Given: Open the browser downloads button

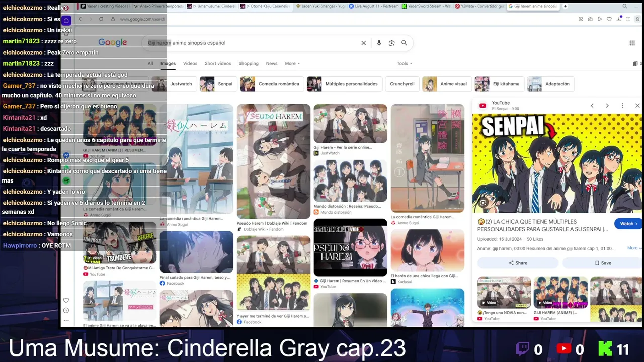Looking at the screenshot, I should (618, 19).
